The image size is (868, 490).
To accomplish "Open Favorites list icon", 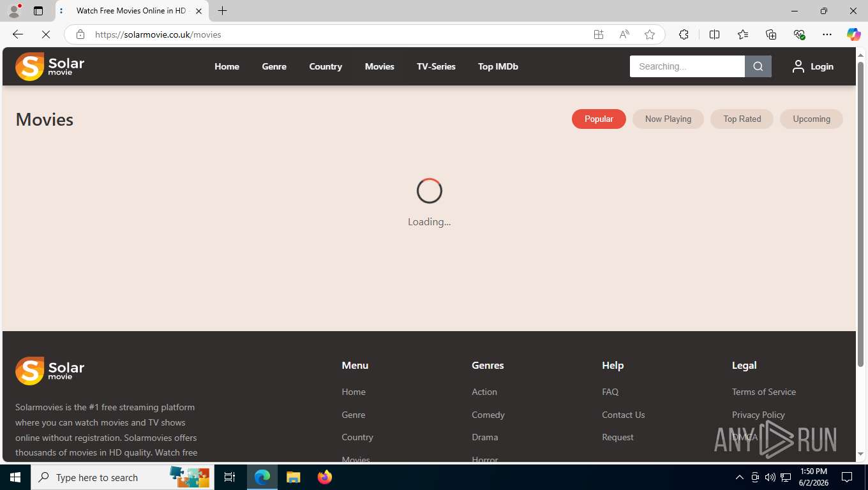I will click(x=743, y=34).
